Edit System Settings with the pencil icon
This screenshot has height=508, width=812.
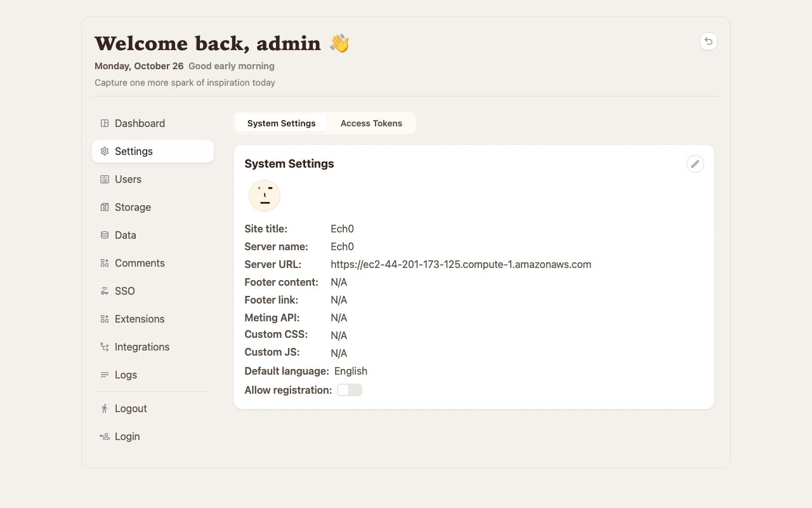pyautogui.click(x=695, y=164)
